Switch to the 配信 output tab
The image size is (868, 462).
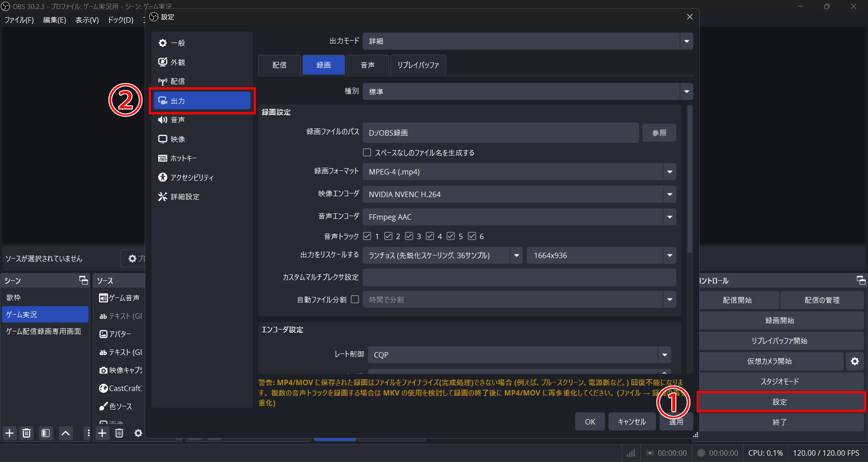(x=279, y=65)
